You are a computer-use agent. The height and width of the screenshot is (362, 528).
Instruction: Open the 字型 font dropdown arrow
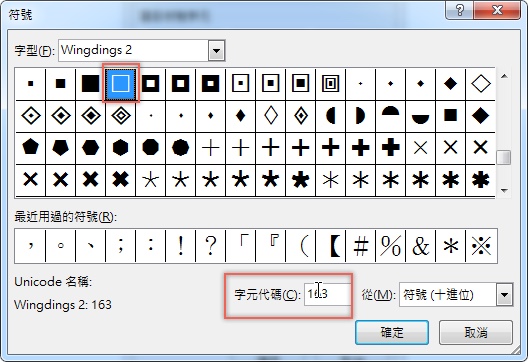pos(217,51)
